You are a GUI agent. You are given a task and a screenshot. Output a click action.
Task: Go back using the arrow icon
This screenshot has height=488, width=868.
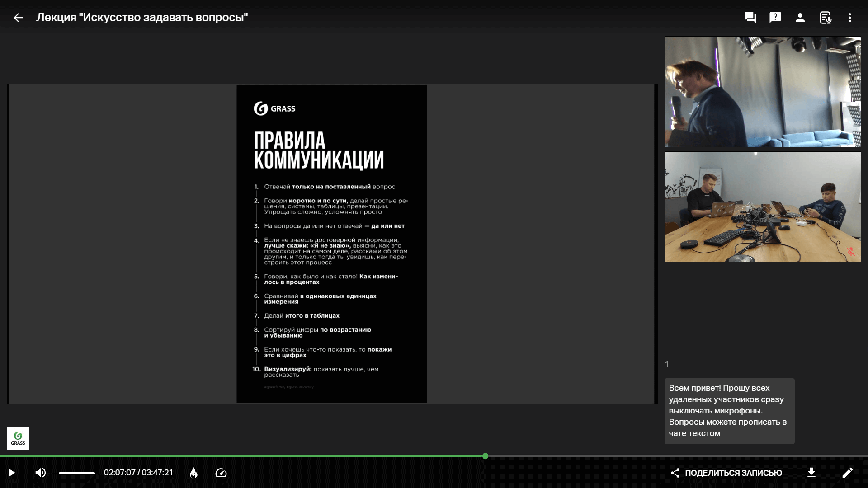point(18,18)
